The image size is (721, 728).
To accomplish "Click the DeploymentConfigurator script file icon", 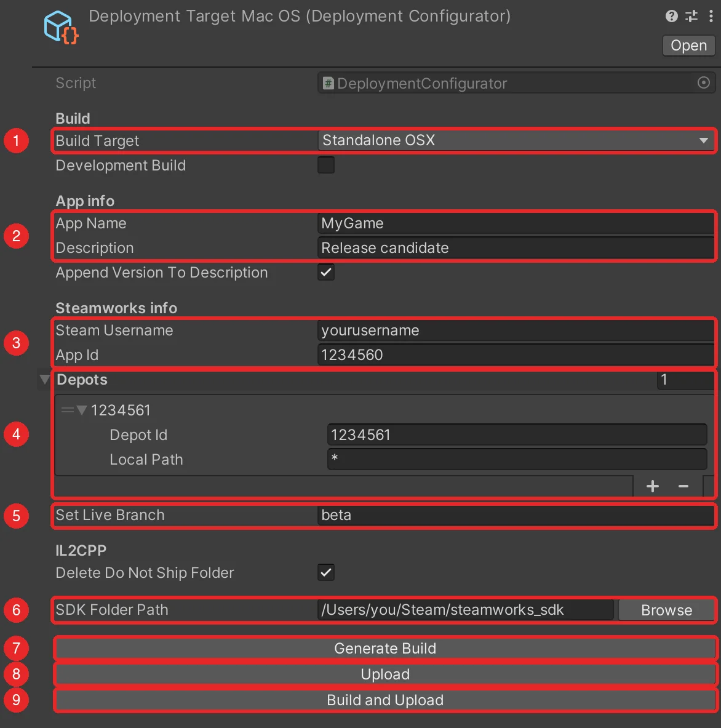I will coord(329,84).
